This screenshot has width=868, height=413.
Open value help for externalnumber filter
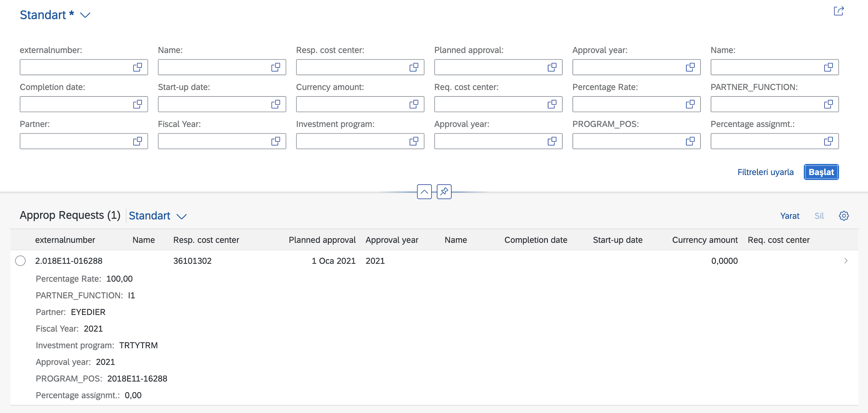point(137,67)
